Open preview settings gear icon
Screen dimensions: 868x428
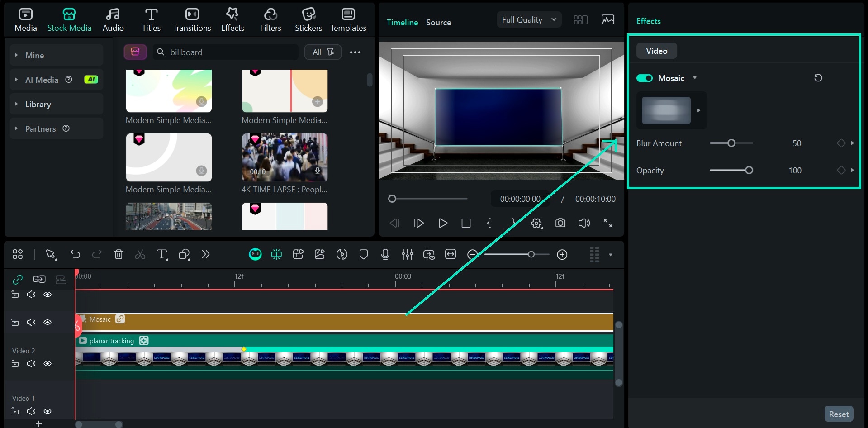pos(536,223)
